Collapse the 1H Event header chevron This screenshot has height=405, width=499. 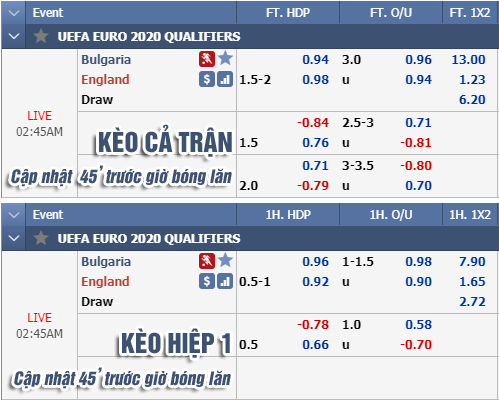[14, 215]
